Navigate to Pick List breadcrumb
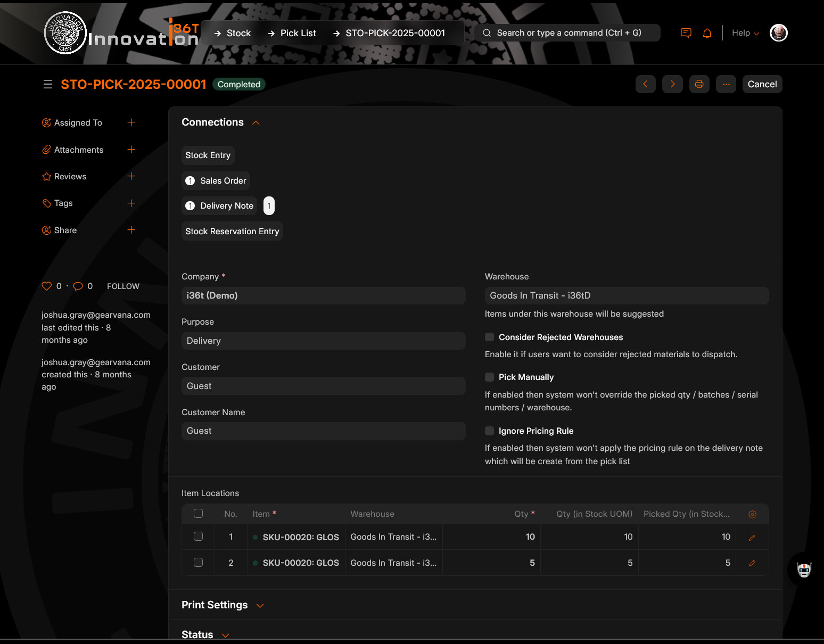 point(298,33)
